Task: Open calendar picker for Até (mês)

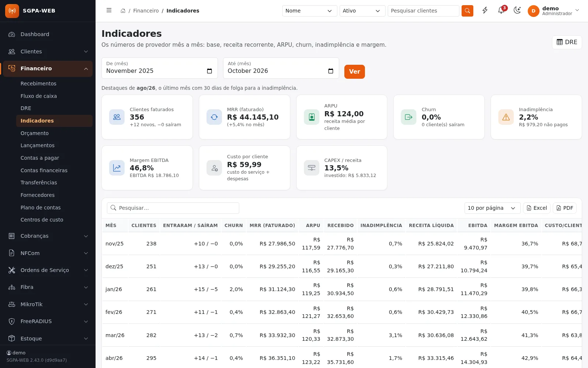Action: [331, 71]
